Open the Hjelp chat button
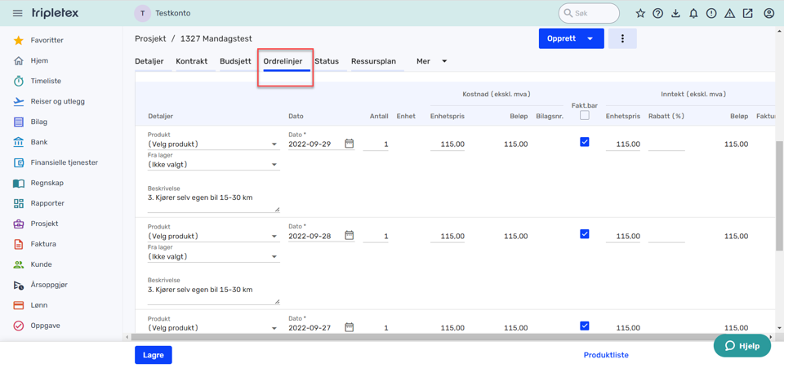 click(x=742, y=346)
